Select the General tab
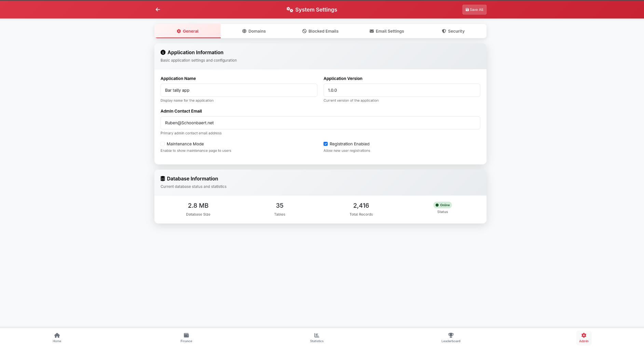 coord(188,31)
